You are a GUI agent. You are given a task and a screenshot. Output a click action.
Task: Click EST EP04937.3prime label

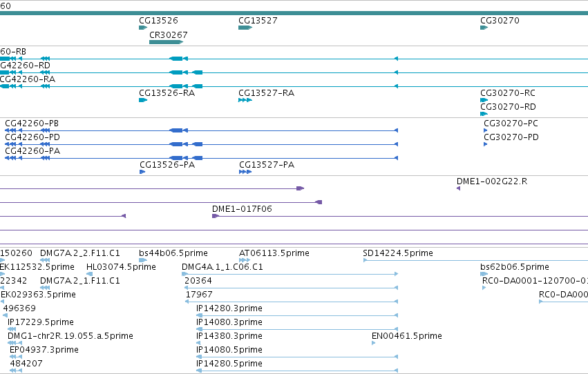[x=44, y=350]
